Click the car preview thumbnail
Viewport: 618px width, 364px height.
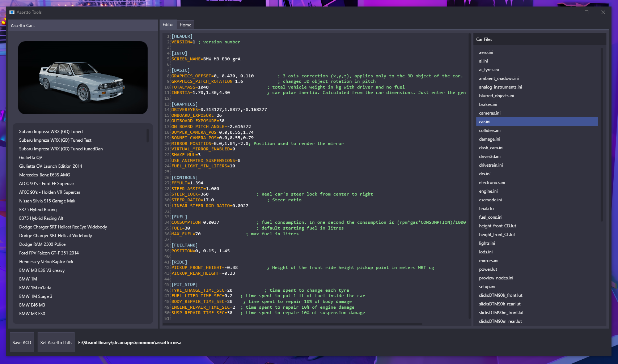pyautogui.click(x=82, y=78)
